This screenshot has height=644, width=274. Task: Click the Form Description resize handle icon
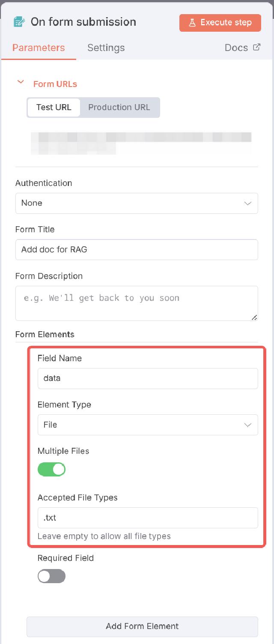[255, 318]
